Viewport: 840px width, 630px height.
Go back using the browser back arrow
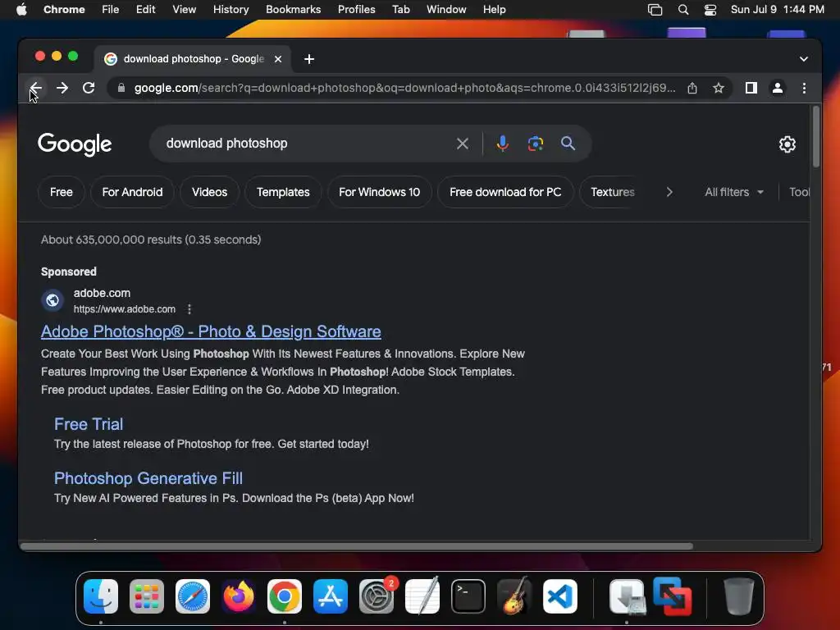(x=36, y=88)
